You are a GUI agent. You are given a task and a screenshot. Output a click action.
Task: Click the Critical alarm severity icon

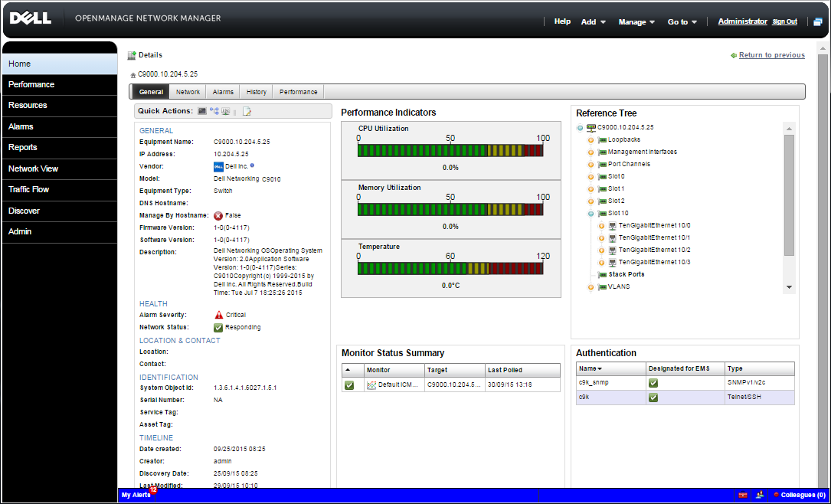(x=219, y=315)
